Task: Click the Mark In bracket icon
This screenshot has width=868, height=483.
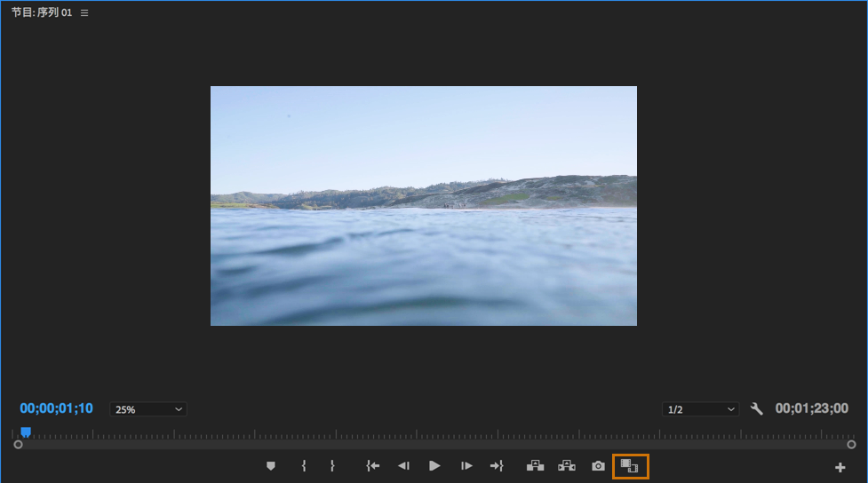Action: pos(304,466)
